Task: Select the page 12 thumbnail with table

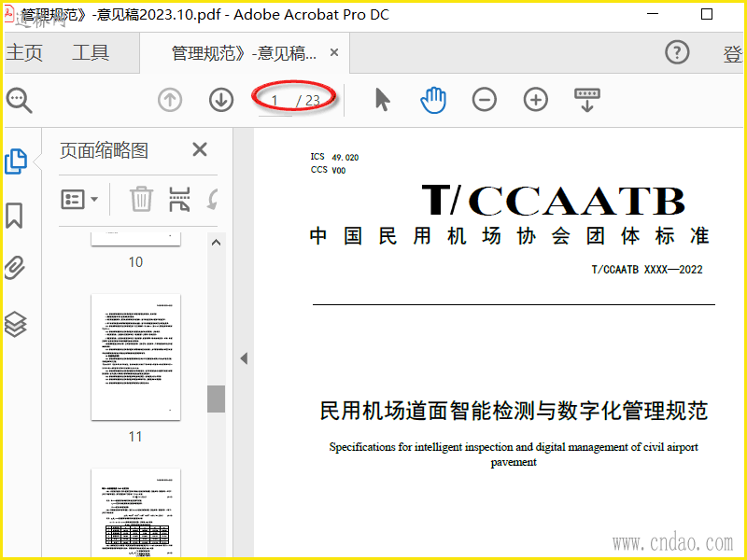Action: click(135, 513)
